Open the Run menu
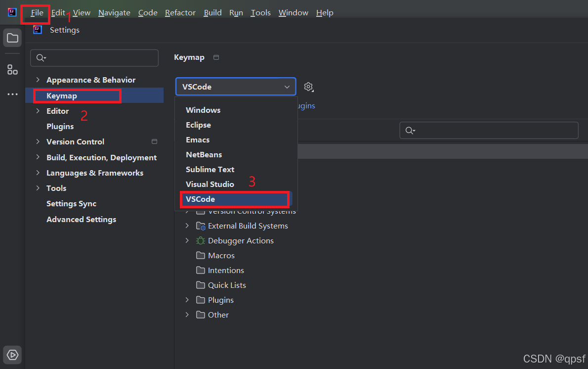Viewport: 588px width, 369px height. tap(236, 13)
